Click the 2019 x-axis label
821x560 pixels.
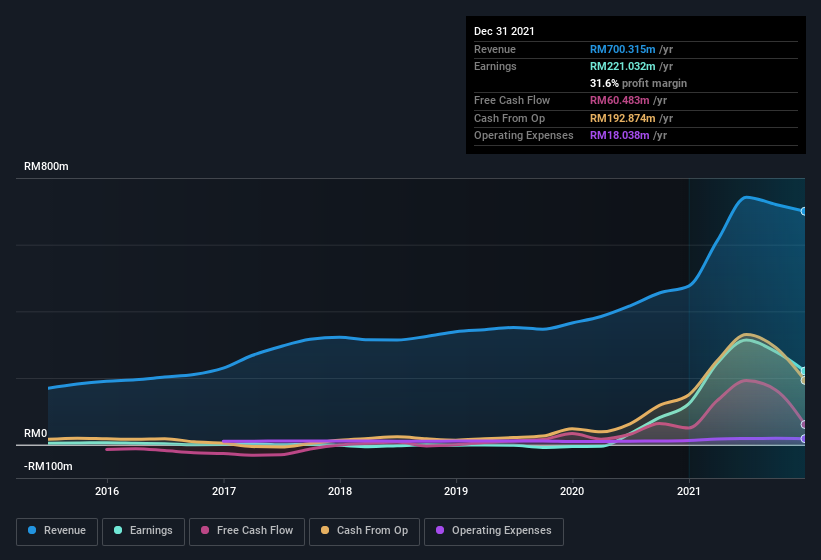coord(456,491)
